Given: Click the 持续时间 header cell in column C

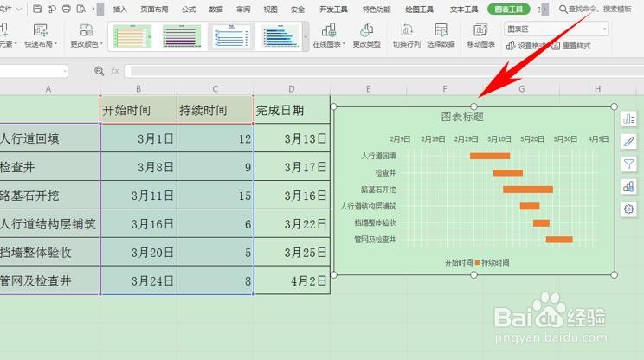Looking at the screenshot, I should [x=216, y=110].
